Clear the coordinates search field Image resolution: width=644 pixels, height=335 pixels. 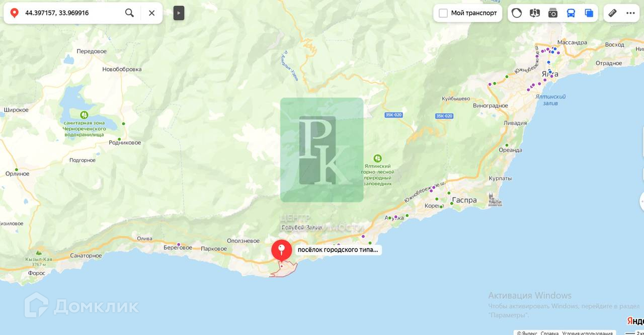pyautogui.click(x=151, y=13)
